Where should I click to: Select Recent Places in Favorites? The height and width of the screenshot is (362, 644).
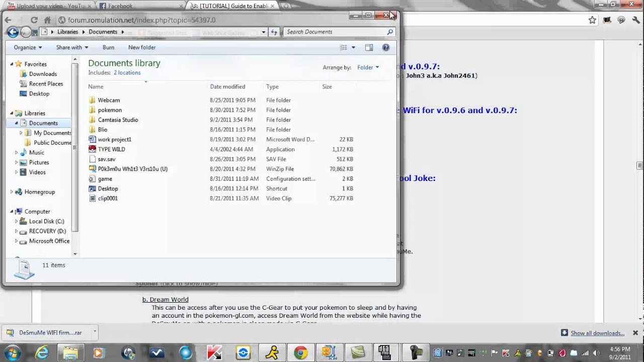[46, 84]
